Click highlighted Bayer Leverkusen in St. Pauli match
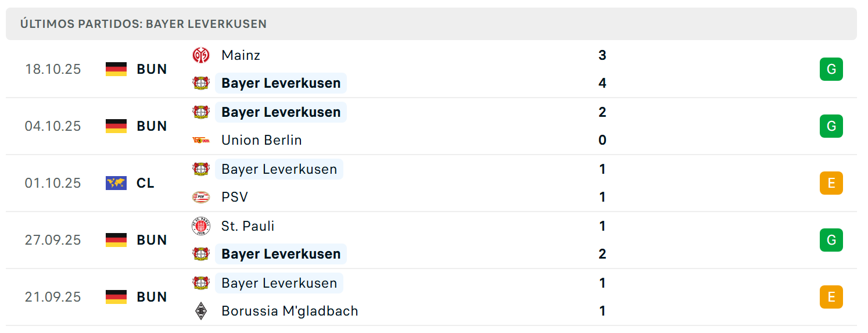 click(281, 254)
